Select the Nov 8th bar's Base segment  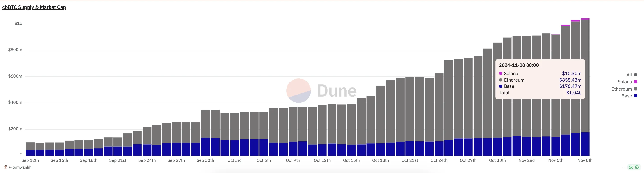click(585, 144)
